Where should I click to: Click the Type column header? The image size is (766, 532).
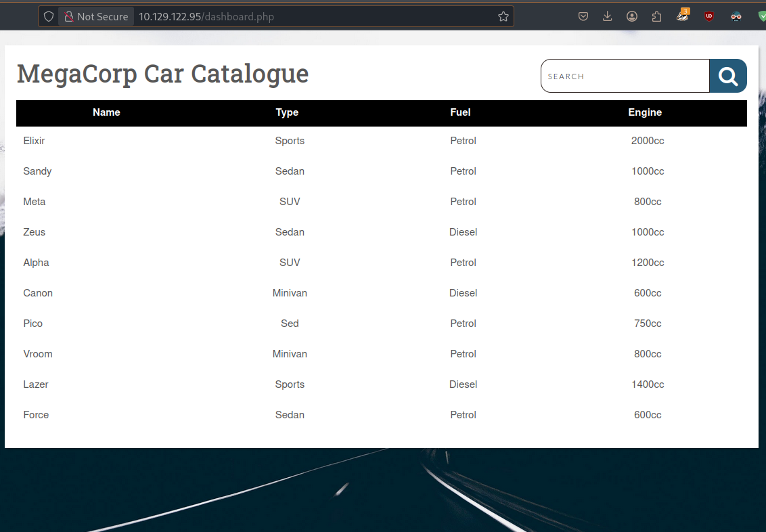pos(287,112)
